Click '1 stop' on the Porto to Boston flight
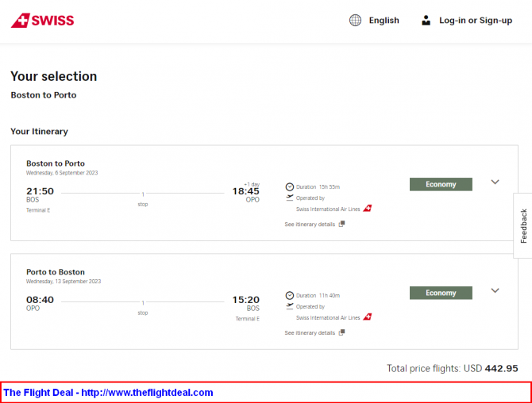This screenshot has height=403, width=532. 143,308
